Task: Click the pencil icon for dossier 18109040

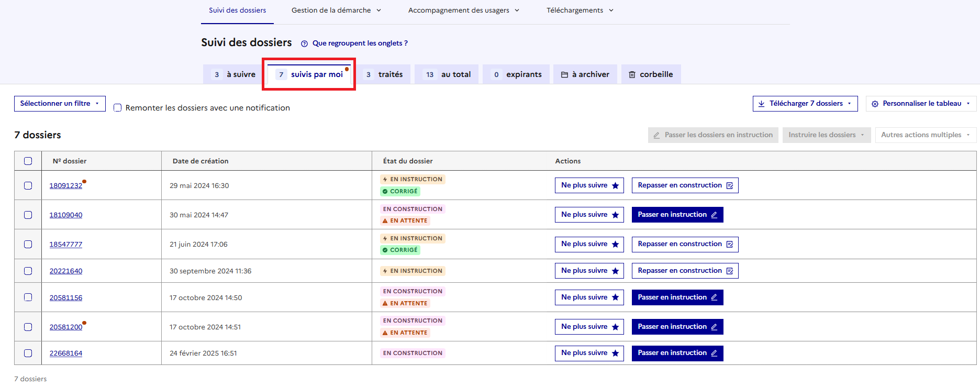Action: [x=714, y=215]
